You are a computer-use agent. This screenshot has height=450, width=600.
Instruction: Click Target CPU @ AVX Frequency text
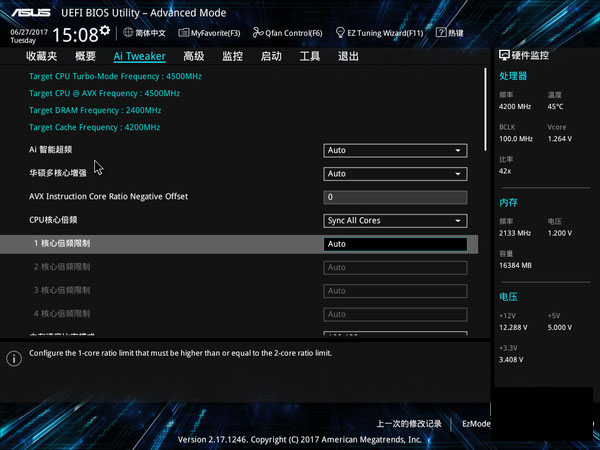pyautogui.click(x=104, y=93)
